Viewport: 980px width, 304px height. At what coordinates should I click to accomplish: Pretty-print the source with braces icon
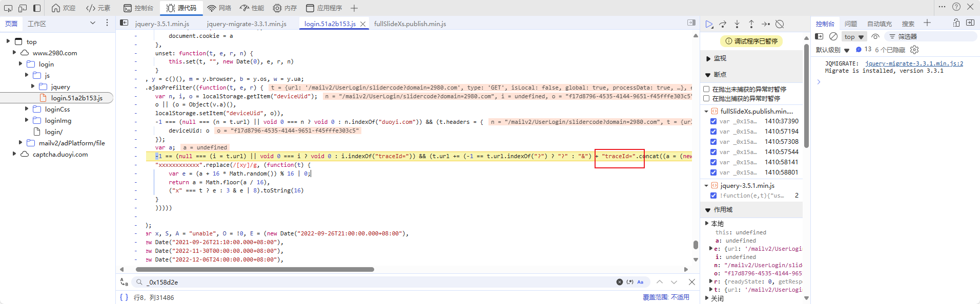124,297
